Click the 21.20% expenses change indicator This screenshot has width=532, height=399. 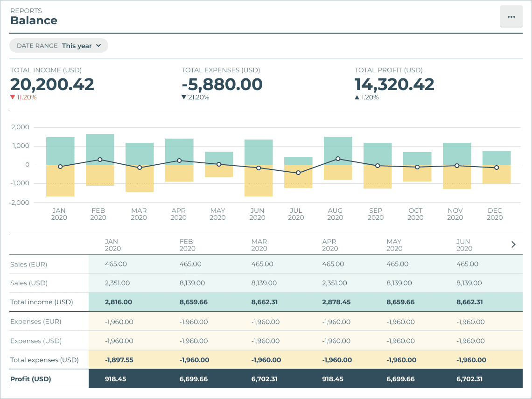point(196,98)
